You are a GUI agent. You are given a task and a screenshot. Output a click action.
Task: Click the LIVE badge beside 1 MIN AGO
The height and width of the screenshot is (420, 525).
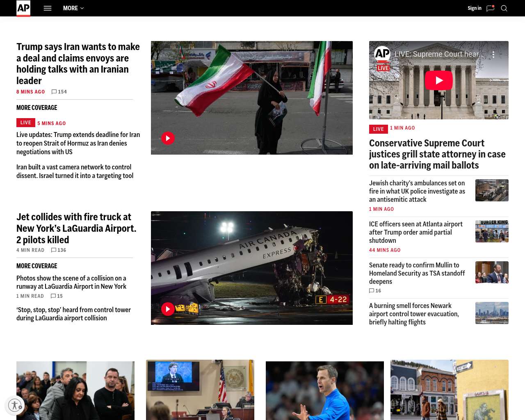point(379,129)
